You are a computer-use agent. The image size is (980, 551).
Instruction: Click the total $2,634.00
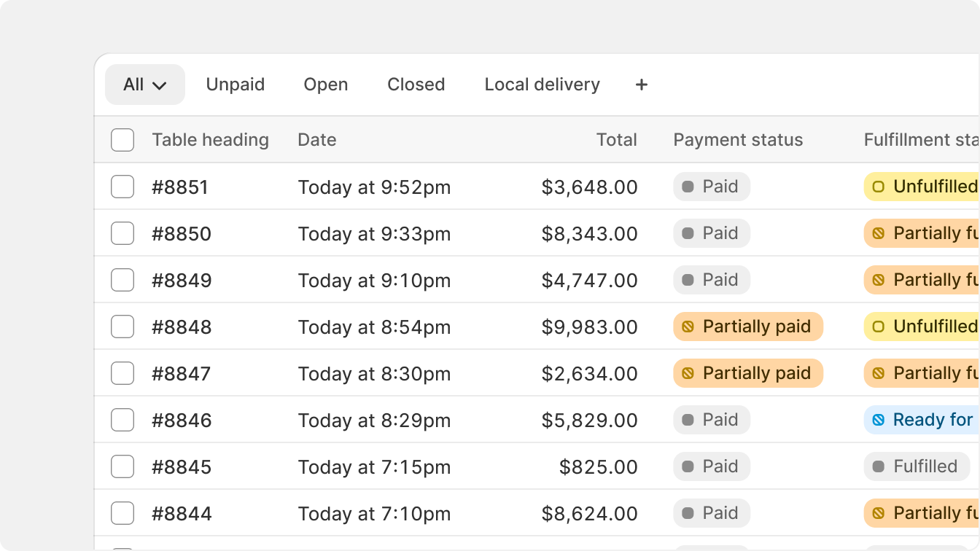coord(590,374)
